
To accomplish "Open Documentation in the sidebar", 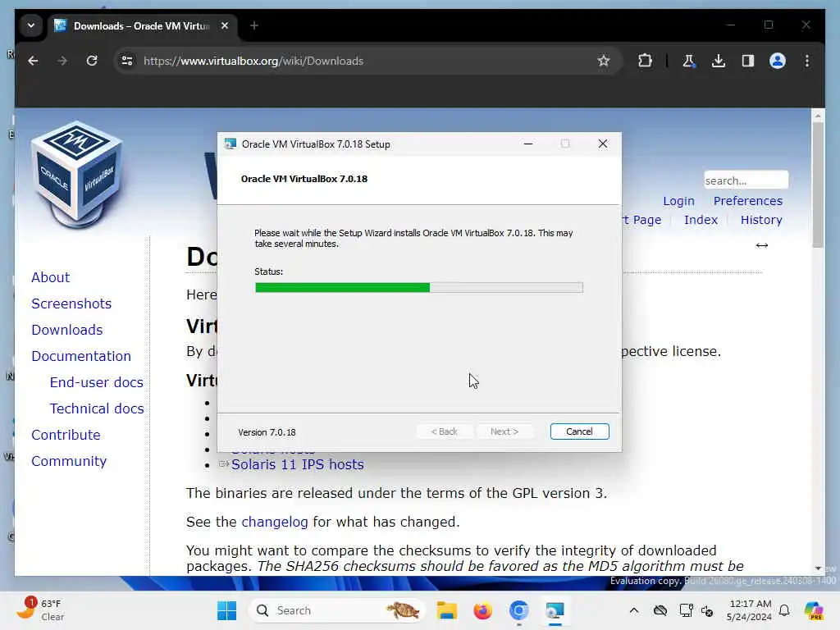I will click(x=81, y=356).
